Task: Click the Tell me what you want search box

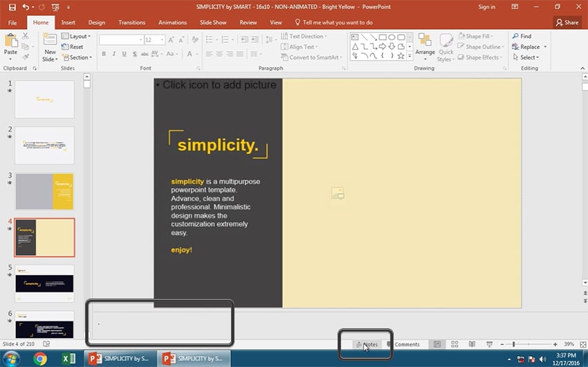Action: click(333, 23)
